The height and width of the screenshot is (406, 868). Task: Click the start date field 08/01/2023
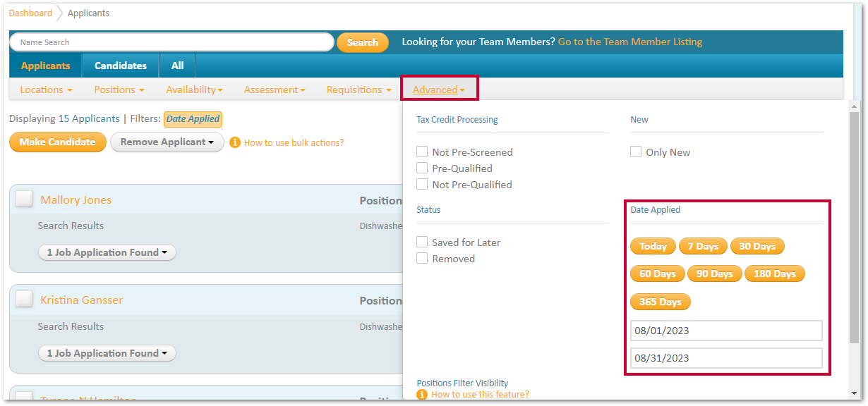click(726, 331)
